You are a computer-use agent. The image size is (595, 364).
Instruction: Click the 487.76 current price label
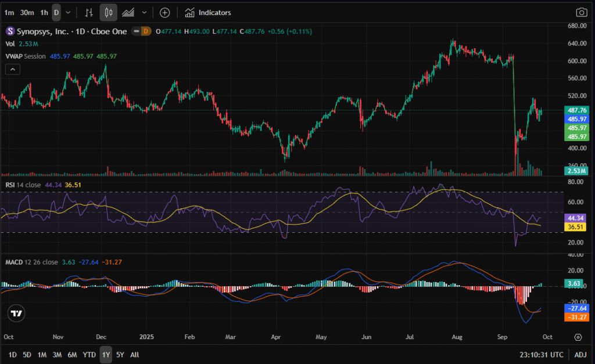(576, 110)
